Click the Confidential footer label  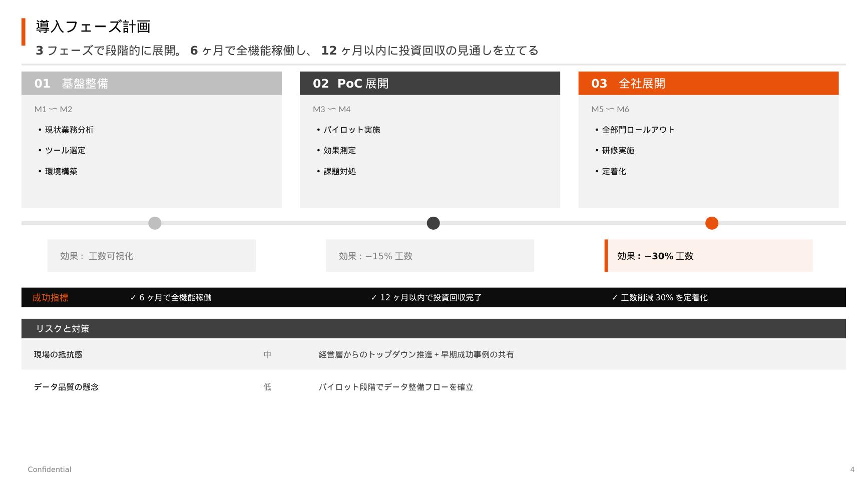point(50,469)
